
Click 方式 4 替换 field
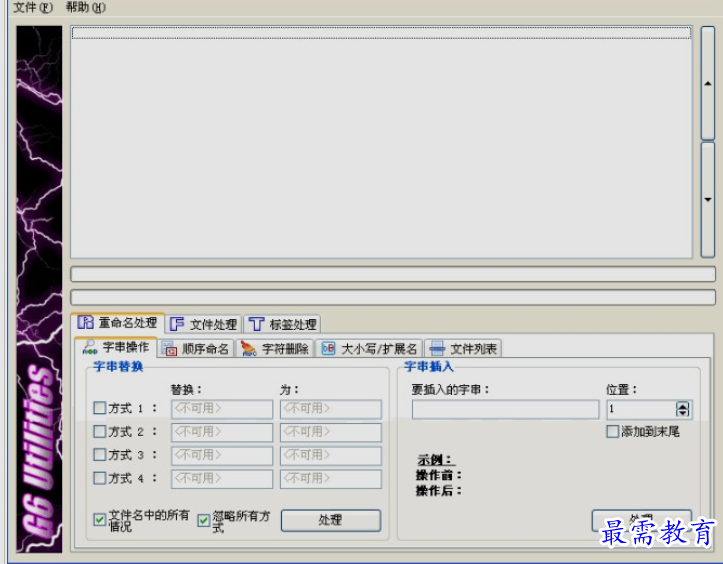pyautogui.click(x=222, y=479)
